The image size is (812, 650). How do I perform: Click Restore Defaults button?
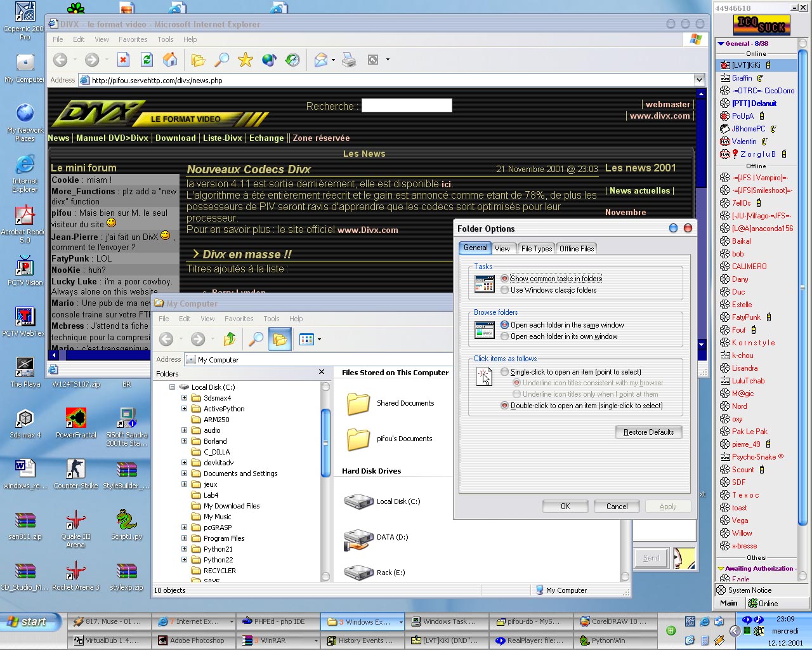point(648,432)
